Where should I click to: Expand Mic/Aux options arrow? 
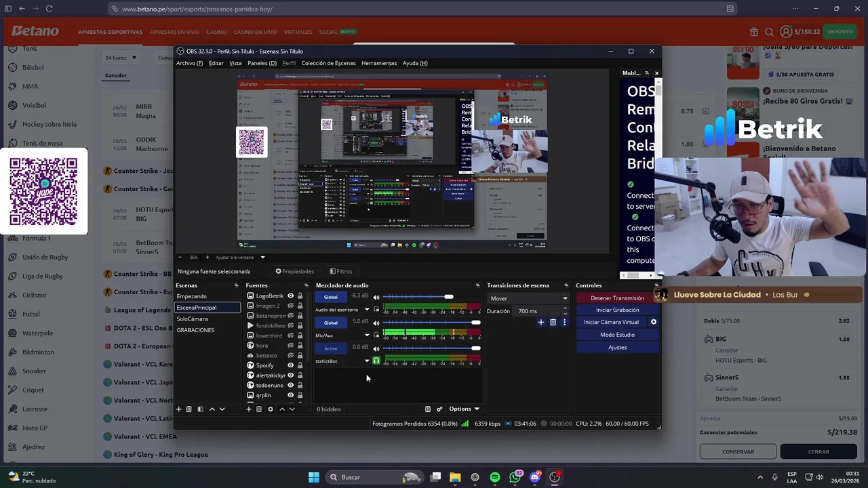point(367,335)
